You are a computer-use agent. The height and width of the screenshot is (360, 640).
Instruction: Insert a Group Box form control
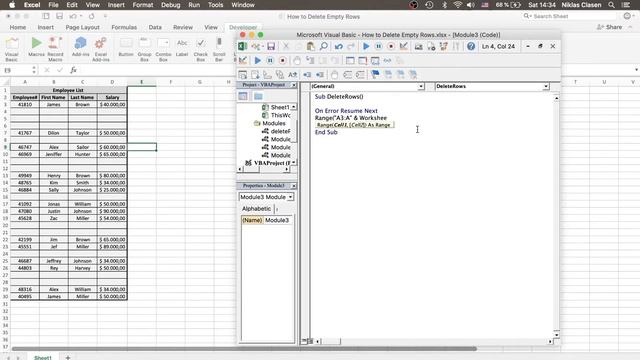tap(144, 49)
